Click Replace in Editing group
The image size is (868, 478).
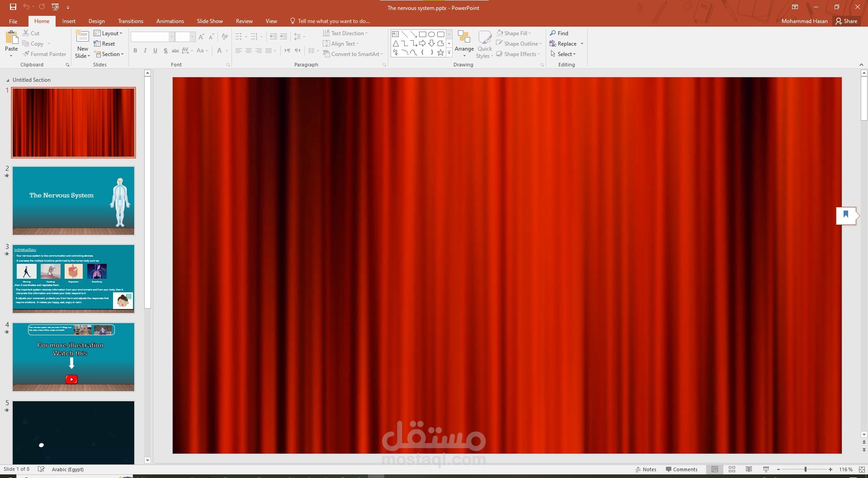563,43
